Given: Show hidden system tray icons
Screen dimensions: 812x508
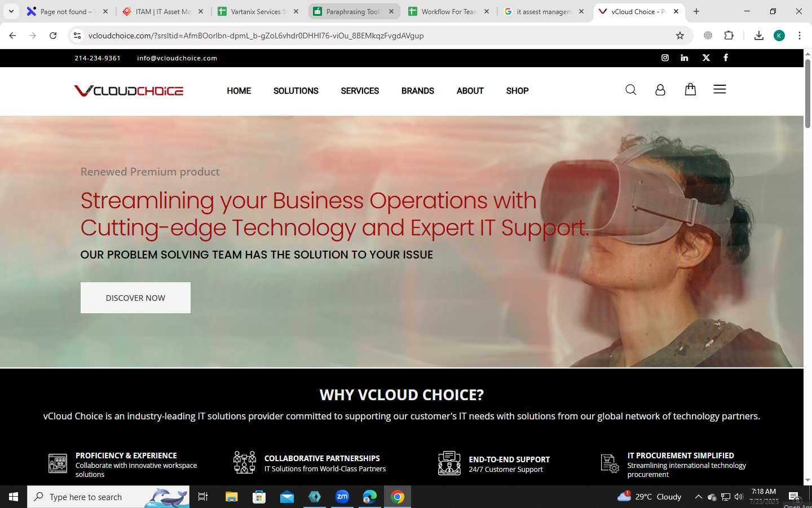Looking at the screenshot, I should (698, 497).
